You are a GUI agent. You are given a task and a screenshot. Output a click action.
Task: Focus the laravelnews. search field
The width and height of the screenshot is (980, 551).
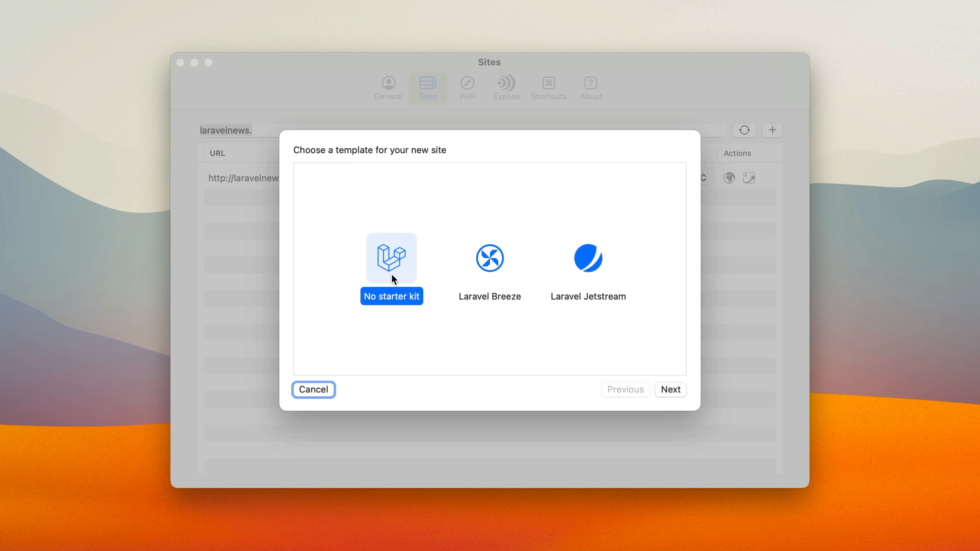click(462, 130)
